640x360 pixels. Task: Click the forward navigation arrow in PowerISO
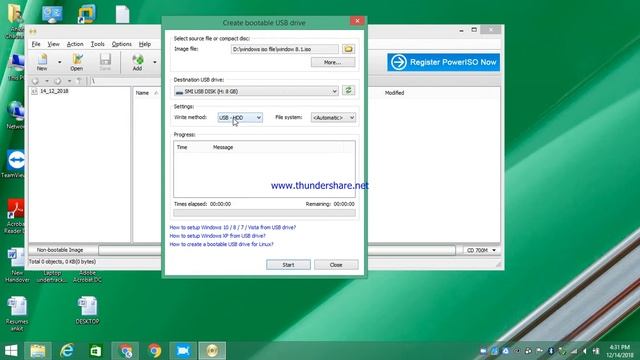pos(58,81)
